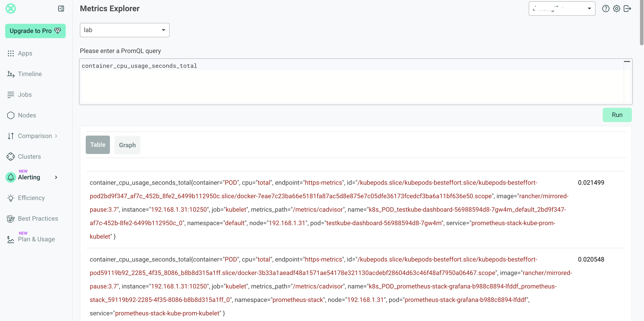Image resolution: width=644 pixels, height=321 pixels.
Task: Open the settings gear icon
Action: pyautogui.click(x=616, y=9)
